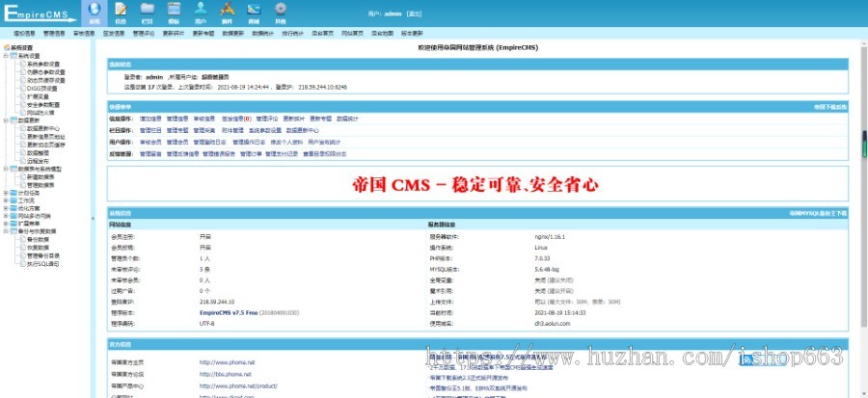Click the page icon beside 数据更新中心 in tree
Image resolution: width=868 pixels, height=398 pixels.
click(23, 128)
